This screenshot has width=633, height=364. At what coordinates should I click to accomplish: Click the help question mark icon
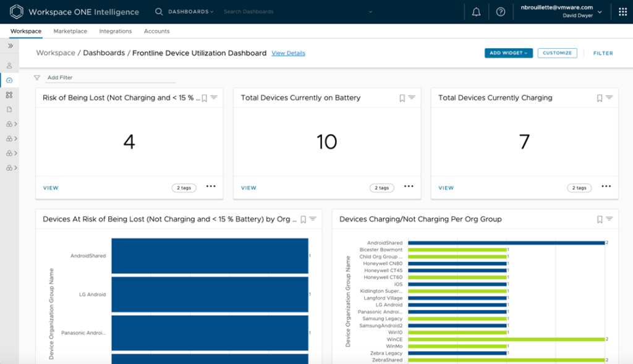click(501, 12)
